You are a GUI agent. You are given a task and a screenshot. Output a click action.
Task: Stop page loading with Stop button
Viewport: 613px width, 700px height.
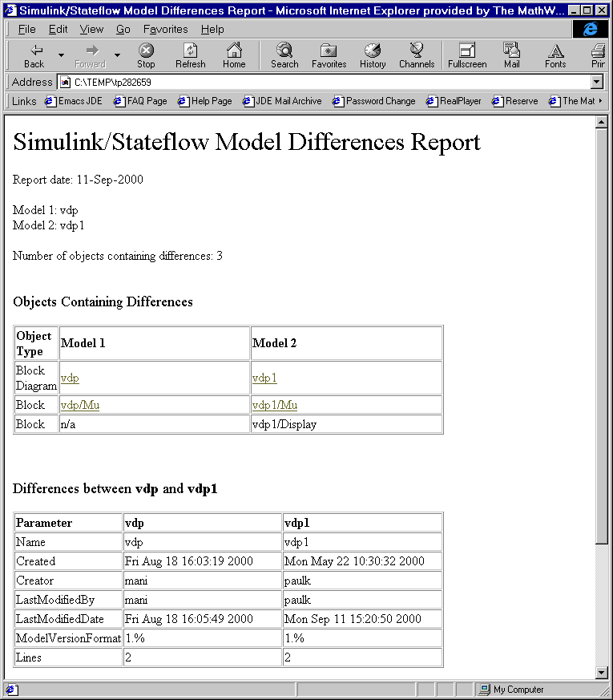click(x=146, y=56)
